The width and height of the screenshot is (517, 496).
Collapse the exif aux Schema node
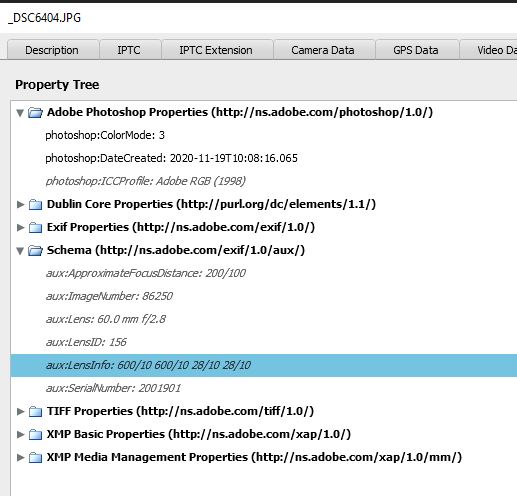[x=20, y=251]
